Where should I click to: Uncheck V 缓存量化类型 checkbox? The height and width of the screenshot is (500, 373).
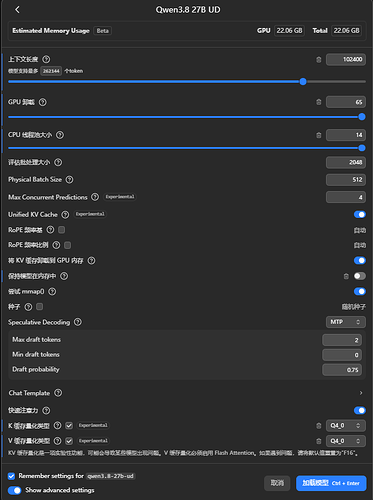tap(69, 441)
